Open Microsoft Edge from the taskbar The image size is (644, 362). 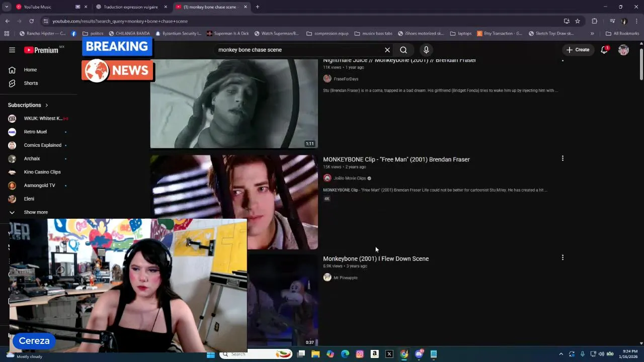coord(345,354)
